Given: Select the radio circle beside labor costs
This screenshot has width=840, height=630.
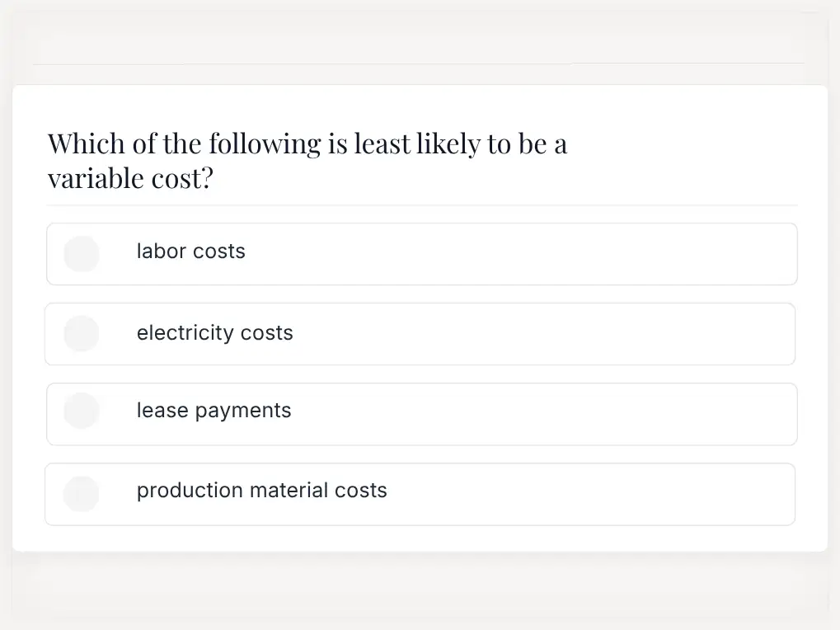Looking at the screenshot, I should tap(82, 254).
